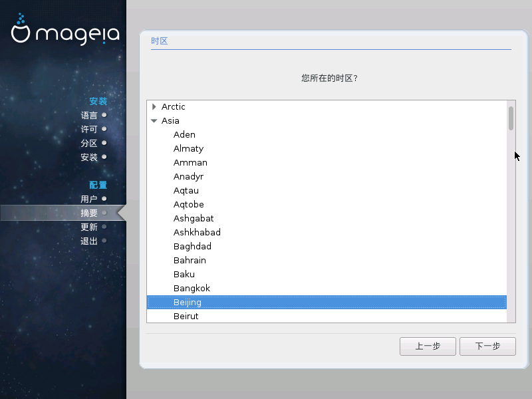Select Ashkhabad entry
Screen dimensions: 532x399
(197, 232)
